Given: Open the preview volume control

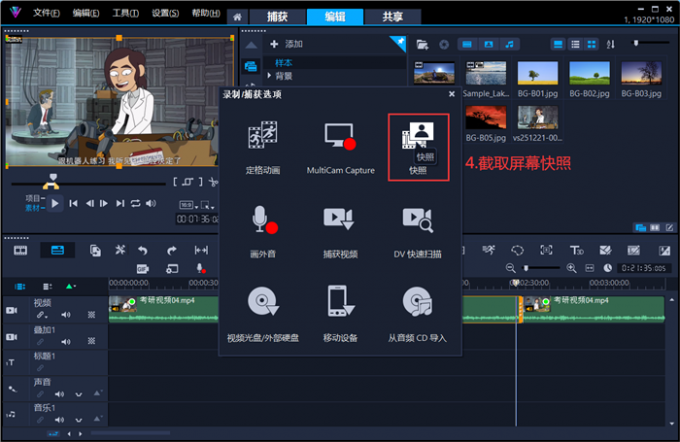Looking at the screenshot, I should coord(151,203).
